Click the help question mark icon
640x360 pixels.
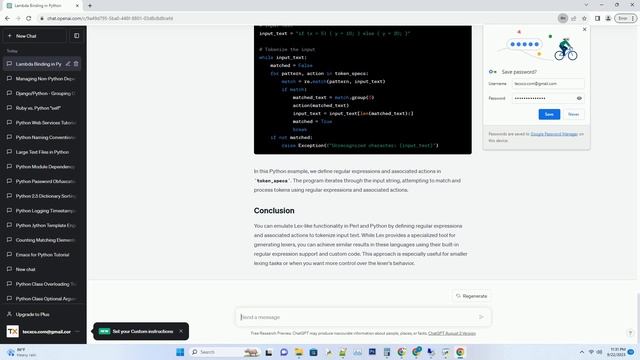[x=630, y=333]
